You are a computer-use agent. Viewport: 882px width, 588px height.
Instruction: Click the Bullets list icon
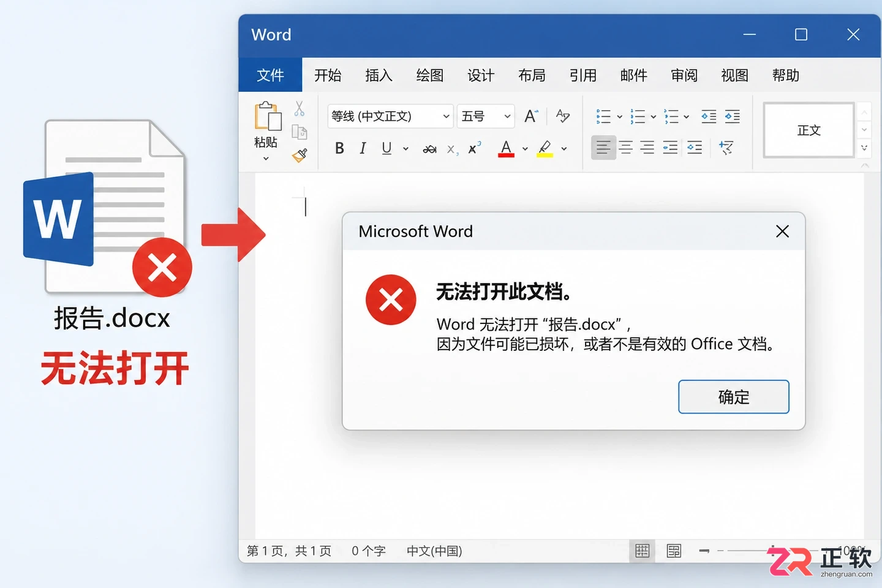tap(603, 116)
